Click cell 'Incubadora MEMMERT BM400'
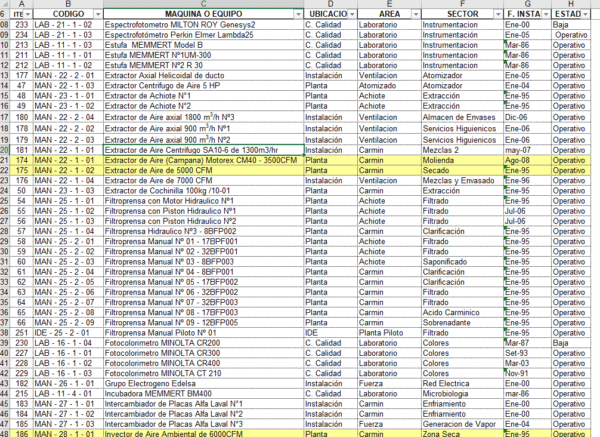This screenshot has height=437, width=600. coord(204,394)
